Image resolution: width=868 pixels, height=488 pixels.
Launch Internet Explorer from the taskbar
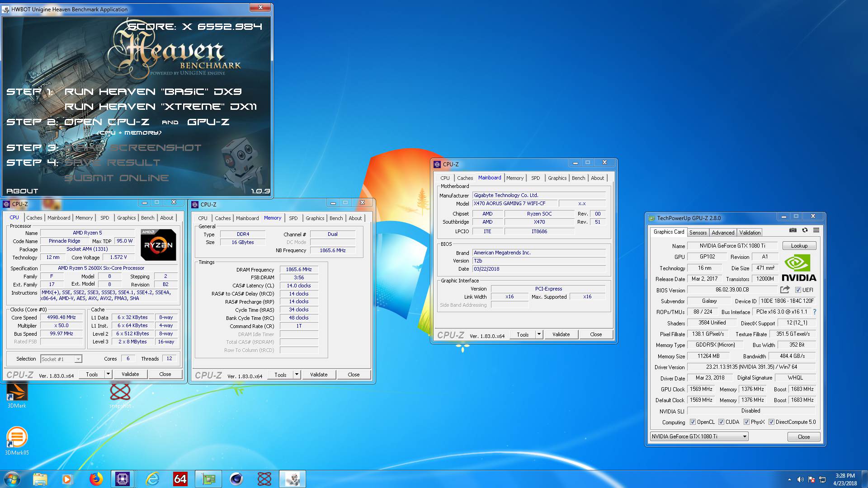tap(152, 479)
